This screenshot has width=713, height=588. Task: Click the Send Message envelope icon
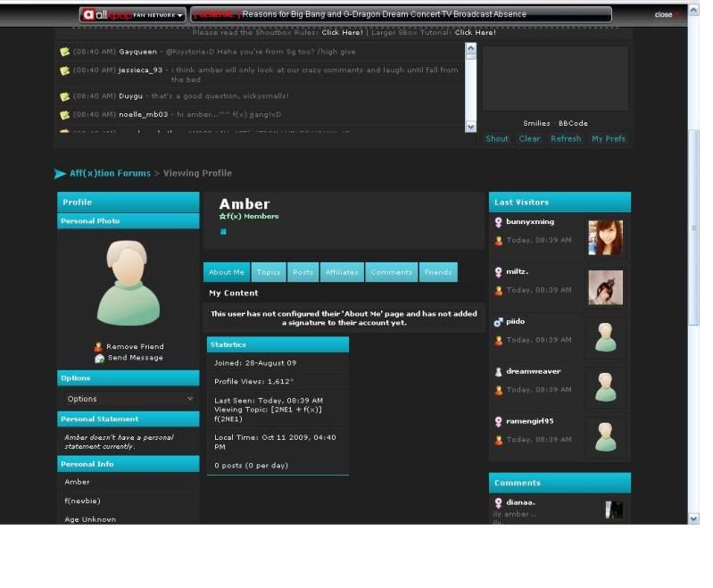100,359
